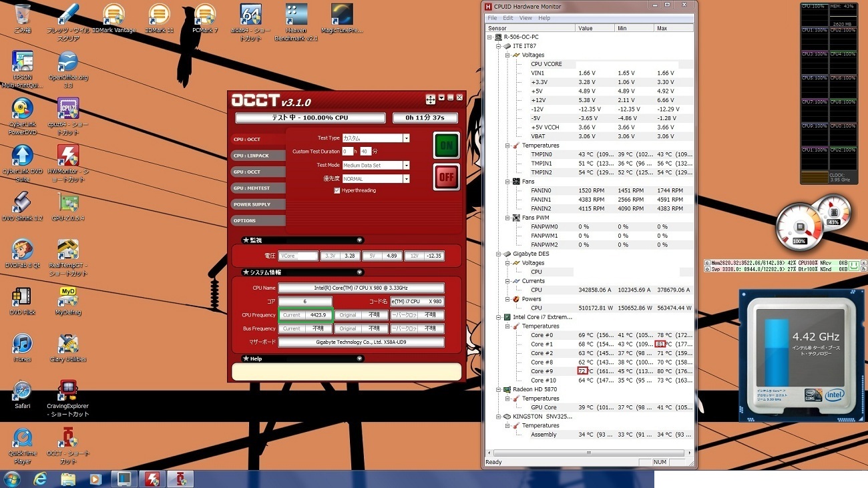
Task: Open the File menu in Hardware Monitor
Action: click(492, 18)
